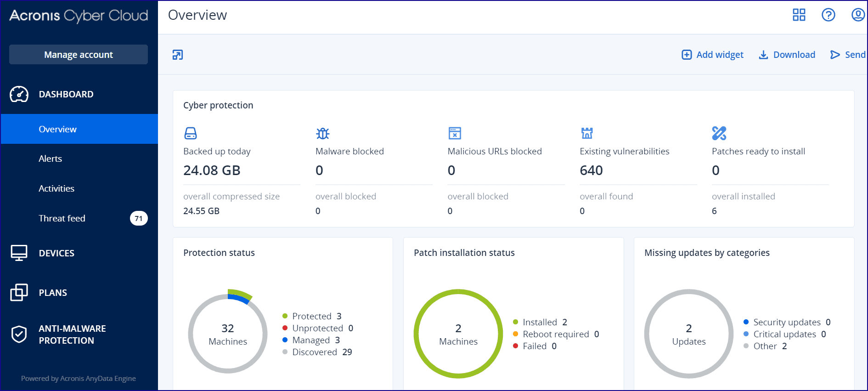Screen dimensions: 868x391
Task: Click the Download link
Action: click(787, 55)
